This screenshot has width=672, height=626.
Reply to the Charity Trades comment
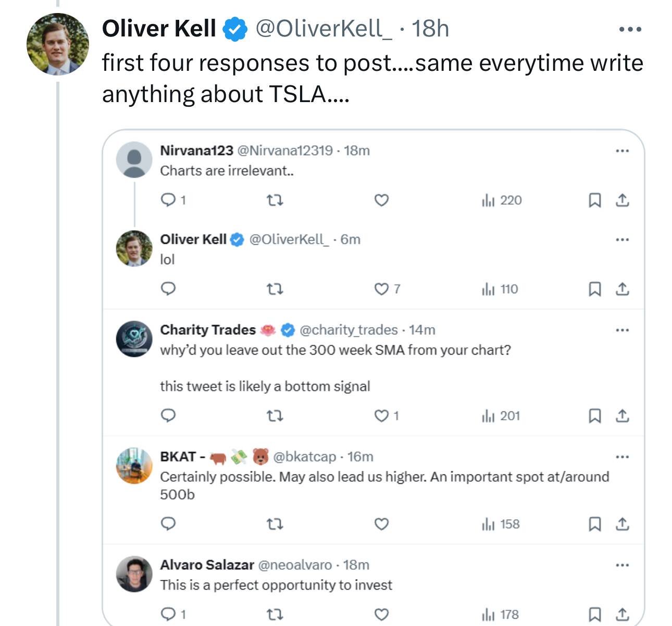click(168, 416)
